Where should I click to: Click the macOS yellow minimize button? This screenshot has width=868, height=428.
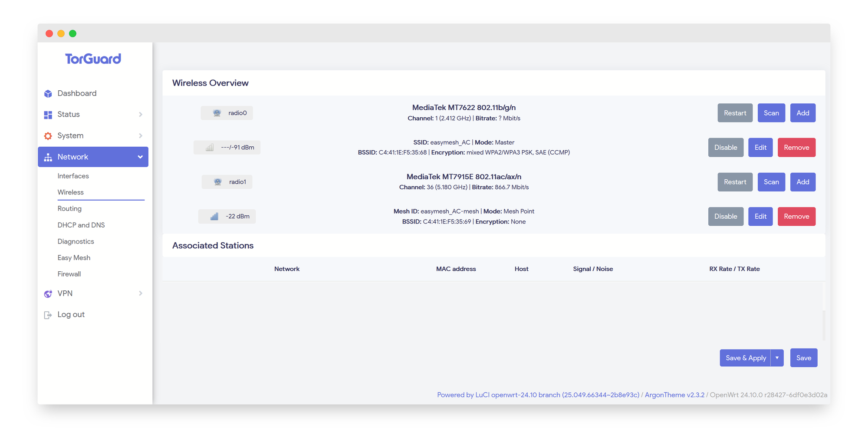tap(61, 34)
